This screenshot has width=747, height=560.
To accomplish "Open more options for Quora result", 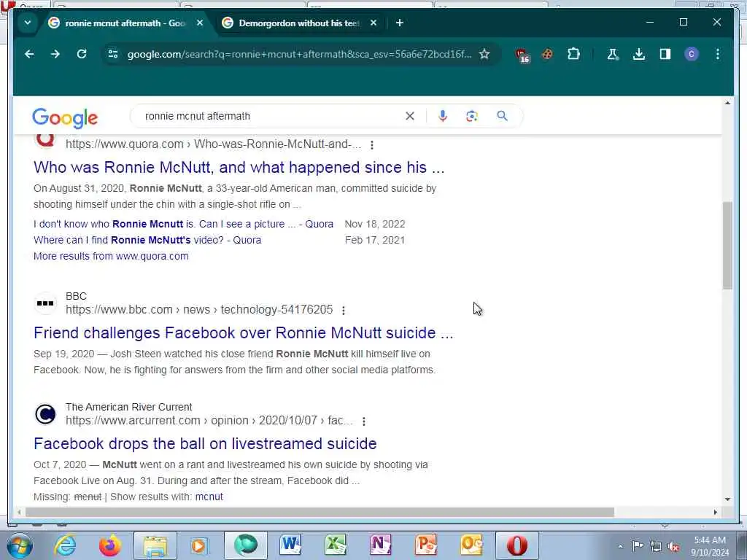I will point(372,145).
